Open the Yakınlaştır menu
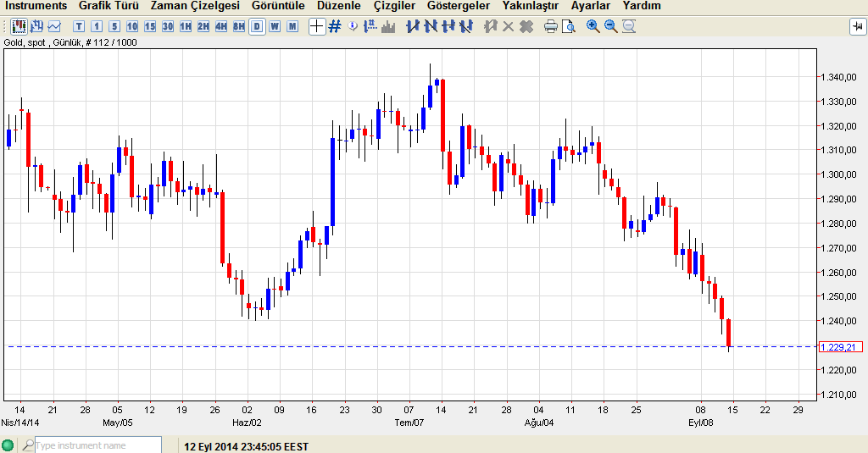The image size is (868, 453). (x=531, y=6)
